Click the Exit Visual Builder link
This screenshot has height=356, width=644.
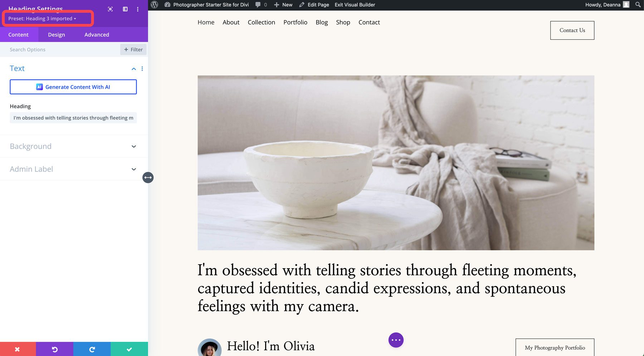click(355, 5)
